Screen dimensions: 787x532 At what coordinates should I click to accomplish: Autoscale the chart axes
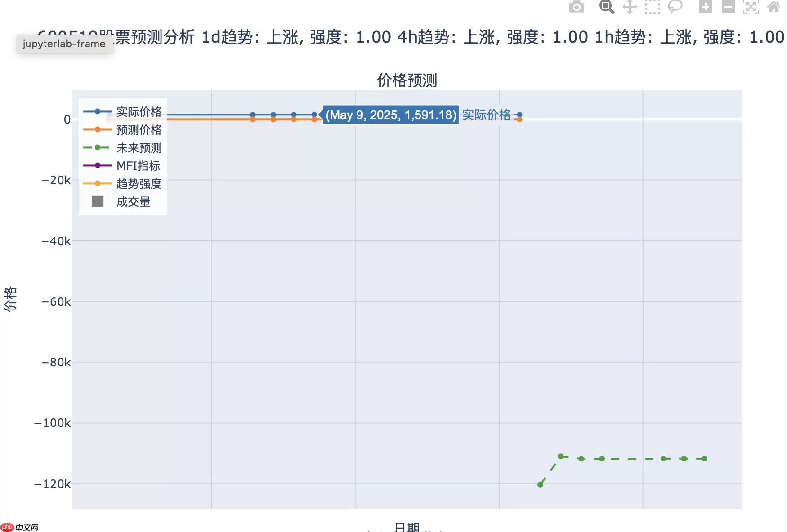tap(751, 7)
